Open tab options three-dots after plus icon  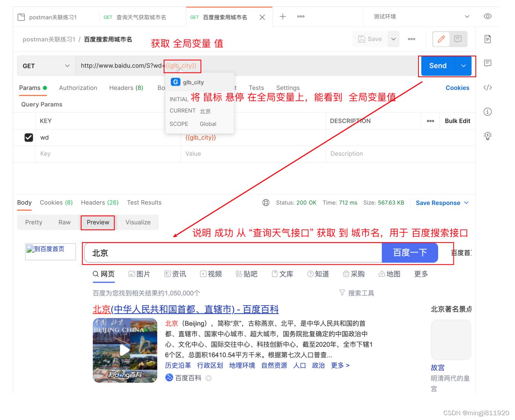click(x=301, y=16)
